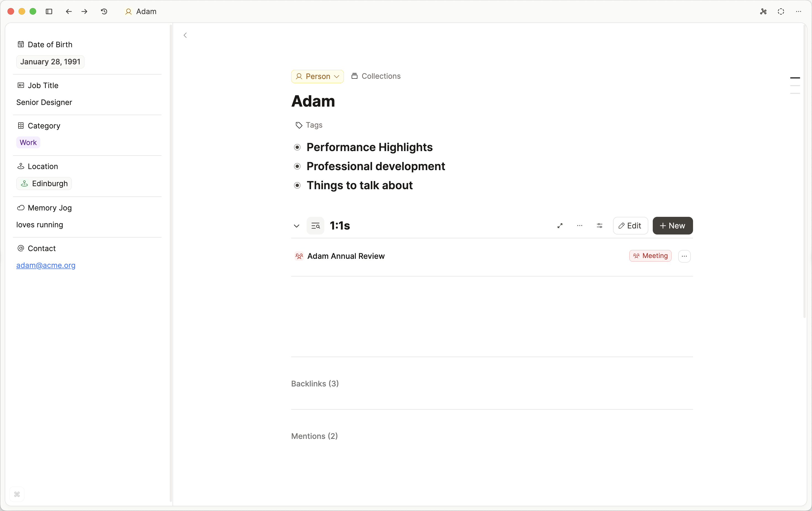Toggle the Performance Highlights heading bullet
The height and width of the screenshot is (511, 812).
pos(297,147)
